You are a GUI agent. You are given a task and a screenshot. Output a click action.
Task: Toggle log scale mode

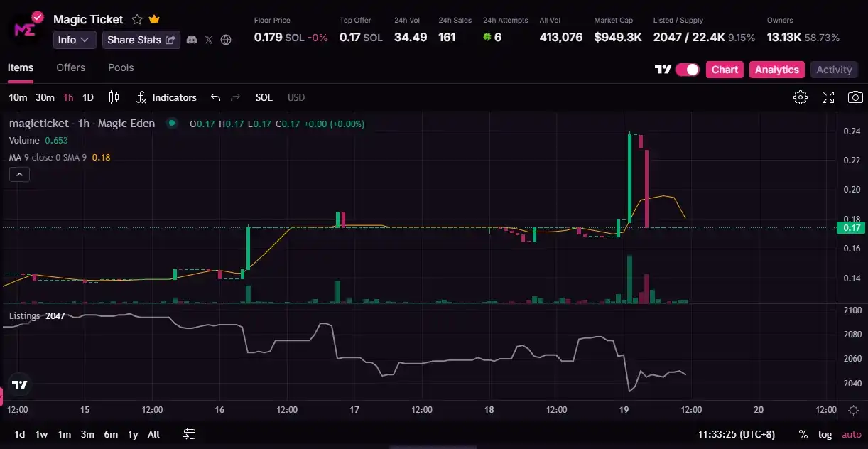pyautogui.click(x=825, y=434)
